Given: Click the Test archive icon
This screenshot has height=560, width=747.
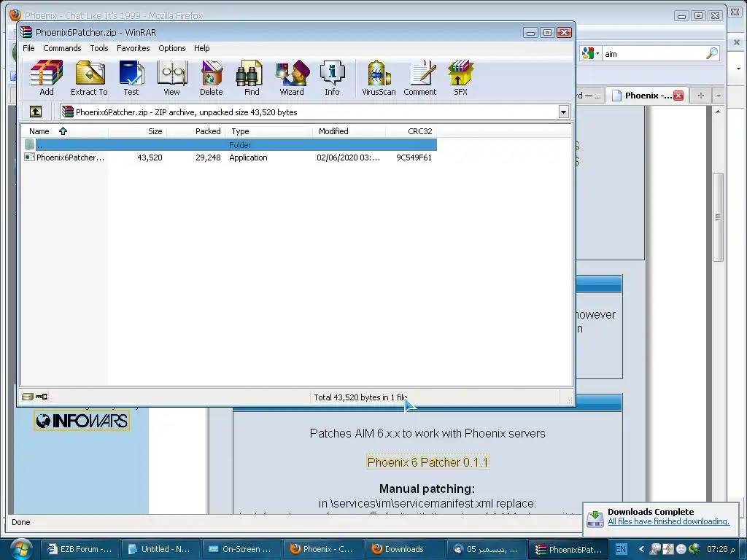Looking at the screenshot, I should 131,77.
